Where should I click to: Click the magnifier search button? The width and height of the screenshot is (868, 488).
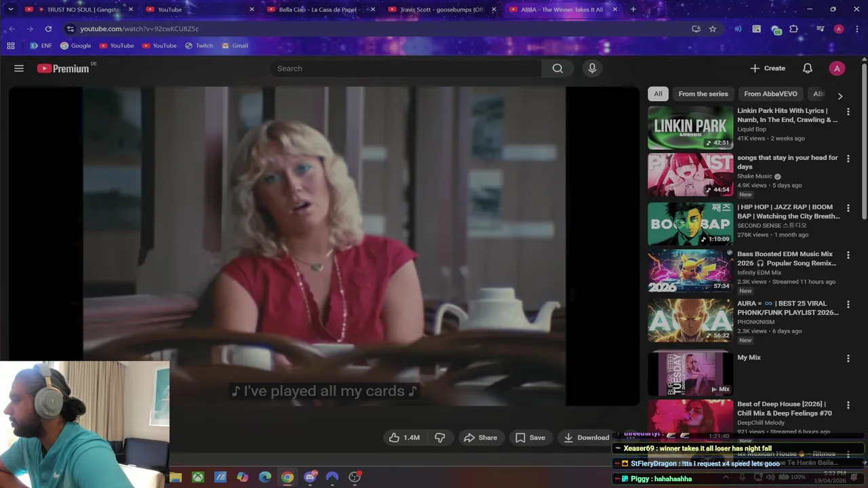click(x=557, y=68)
